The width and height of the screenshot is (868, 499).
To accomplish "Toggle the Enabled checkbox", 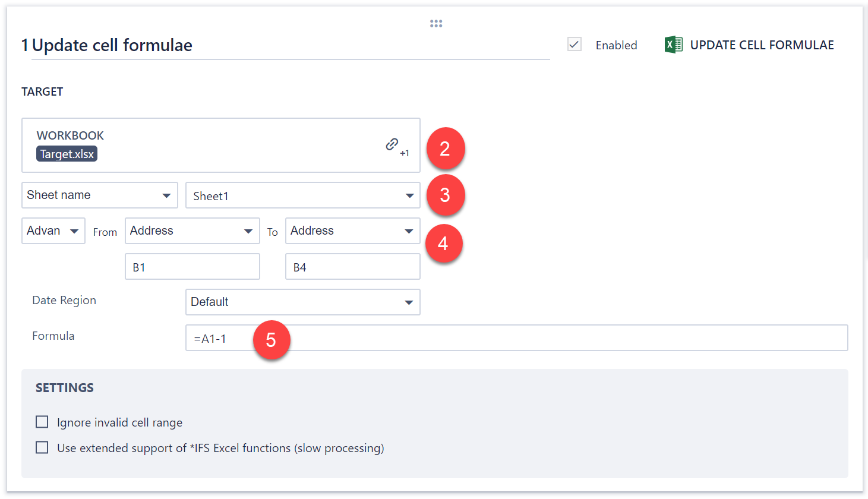I will [574, 45].
